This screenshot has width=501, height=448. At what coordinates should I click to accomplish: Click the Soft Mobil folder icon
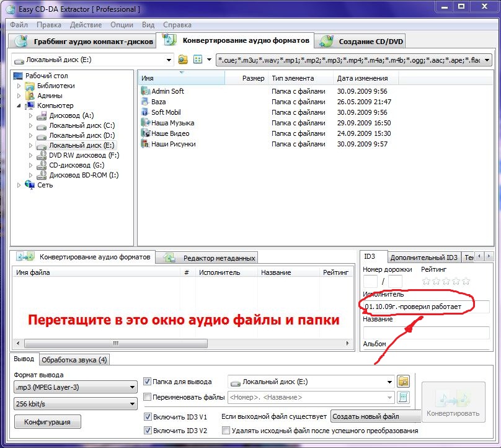pyautogui.click(x=145, y=112)
